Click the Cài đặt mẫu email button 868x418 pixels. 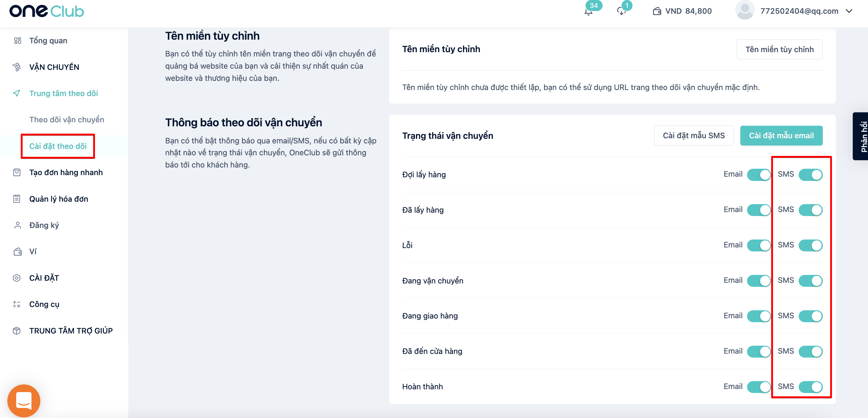tap(781, 136)
